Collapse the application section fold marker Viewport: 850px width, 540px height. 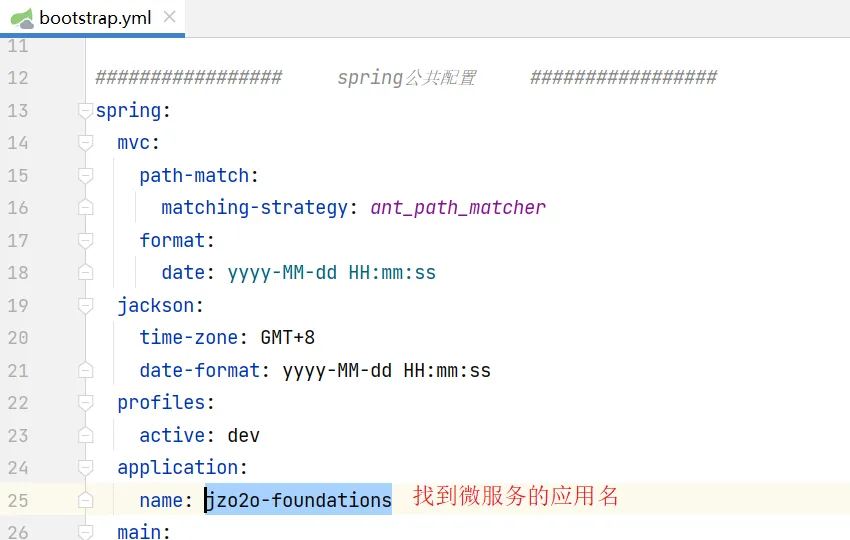tap(85, 468)
